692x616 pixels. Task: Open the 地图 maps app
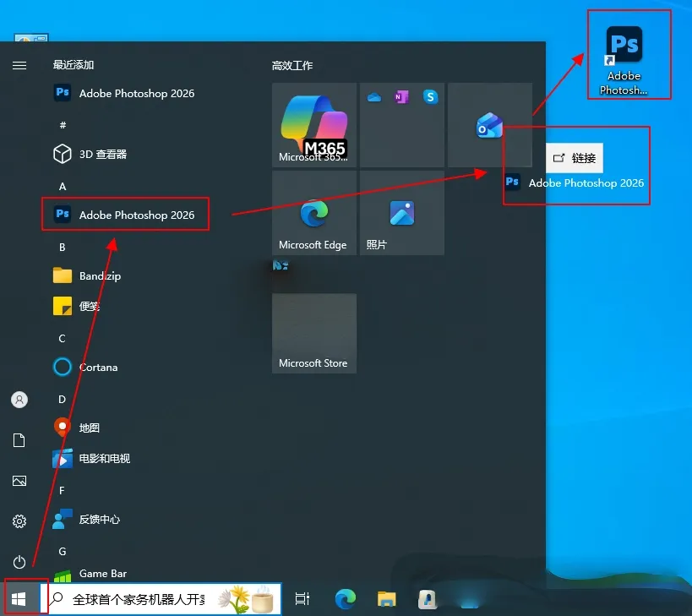pyautogui.click(x=76, y=428)
